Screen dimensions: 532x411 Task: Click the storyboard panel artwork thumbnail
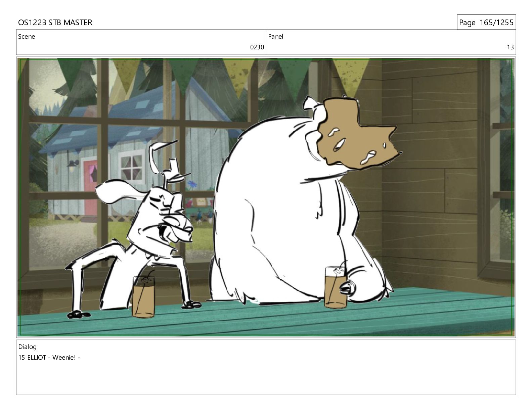[266, 197]
